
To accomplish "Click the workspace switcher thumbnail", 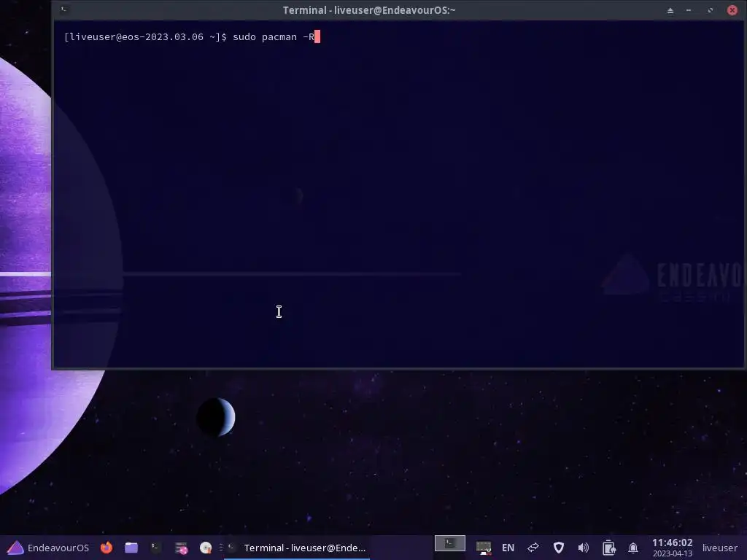I will pyautogui.click(x=449, y=543).
